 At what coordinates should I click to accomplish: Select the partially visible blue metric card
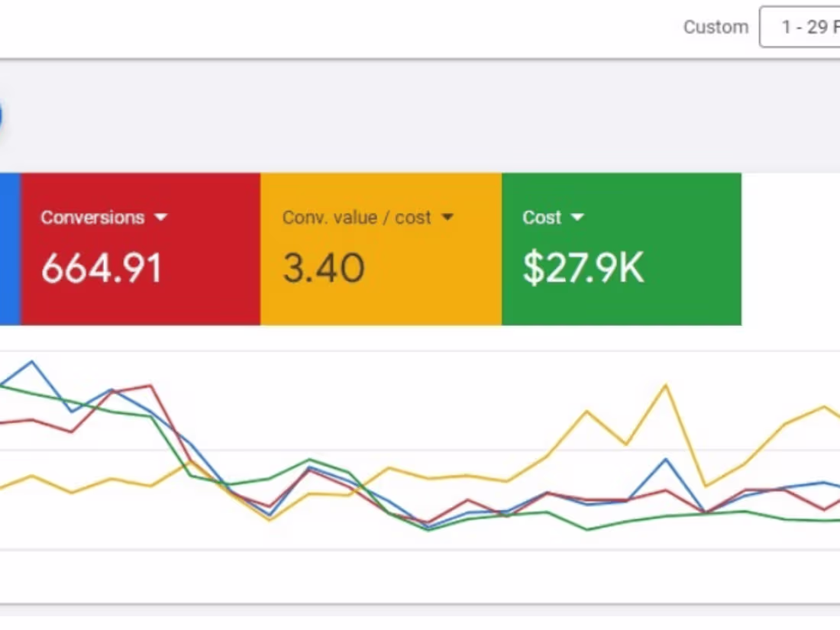click(x=8, y=248)
